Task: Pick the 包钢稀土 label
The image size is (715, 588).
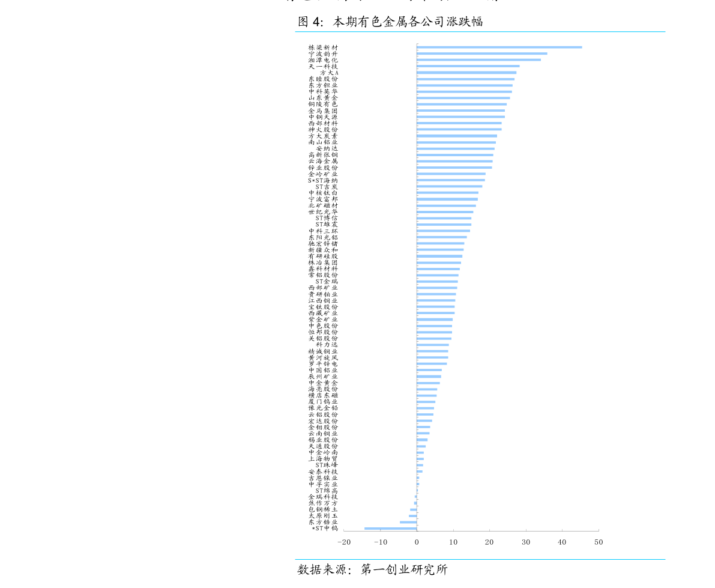Action: (323, 509)
